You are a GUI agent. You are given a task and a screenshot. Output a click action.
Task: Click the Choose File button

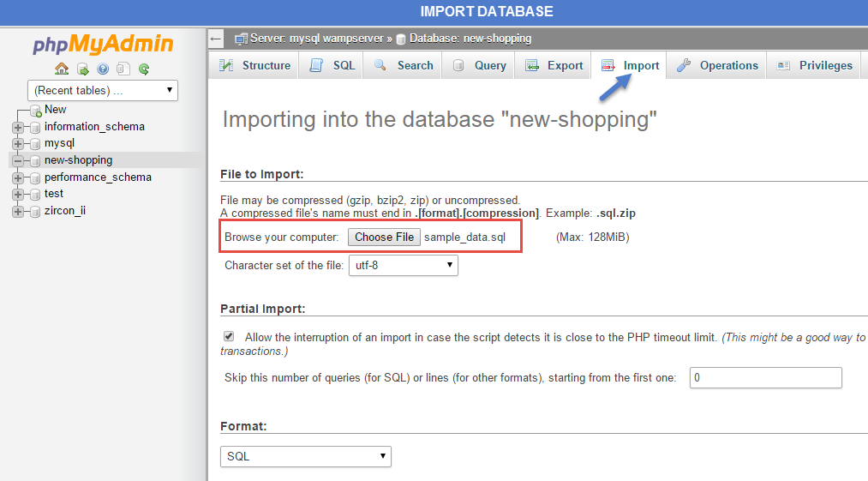(x=384, y=237)
